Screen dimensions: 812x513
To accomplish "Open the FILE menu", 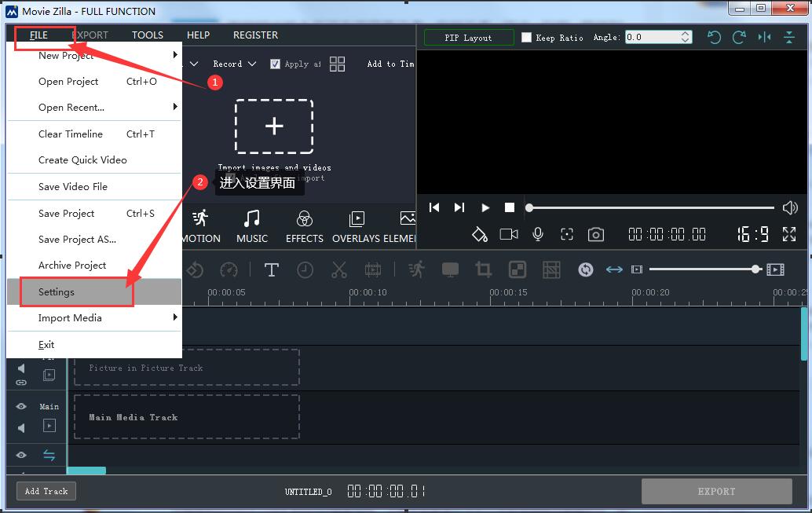I will click(x=38, y=35).
